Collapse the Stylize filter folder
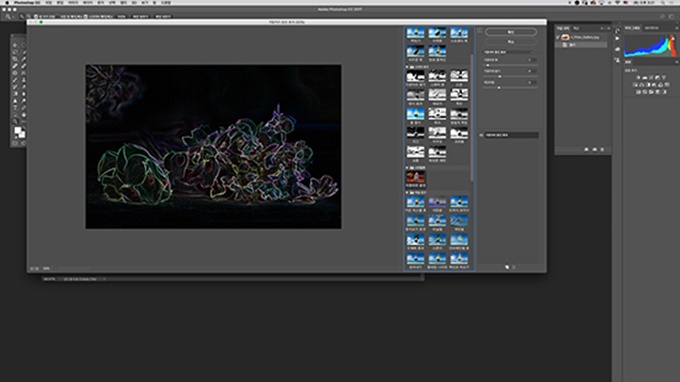 (407, 167)
